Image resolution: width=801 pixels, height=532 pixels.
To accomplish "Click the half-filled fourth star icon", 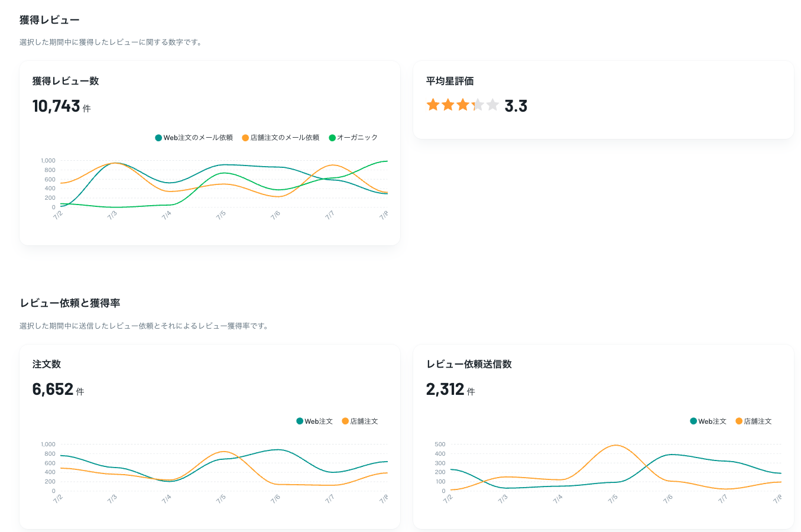I will point(478,105).
